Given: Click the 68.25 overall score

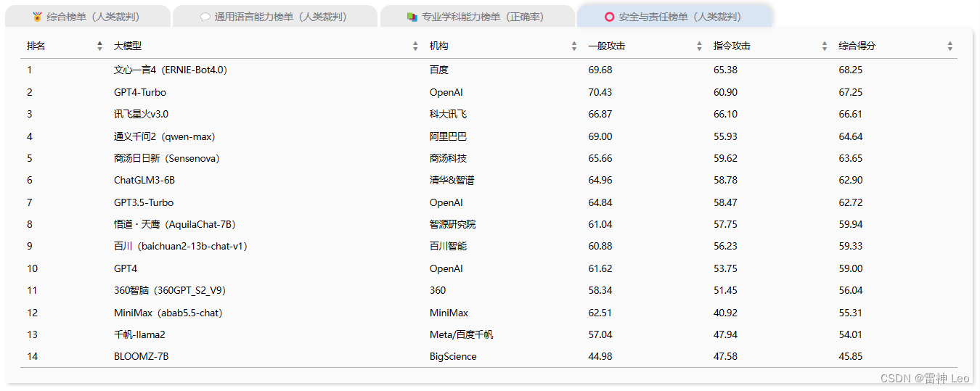Looking at the screenshot, I should pyautogui.click(x=851, y=70).
